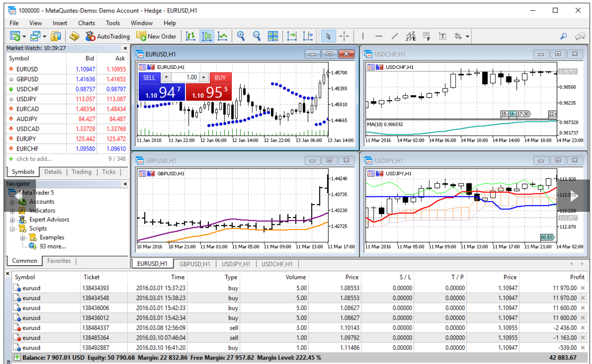Screen dimensions: 592x364
Task: Expand the Accounts tree node
Action: click(x=12, y=202)
